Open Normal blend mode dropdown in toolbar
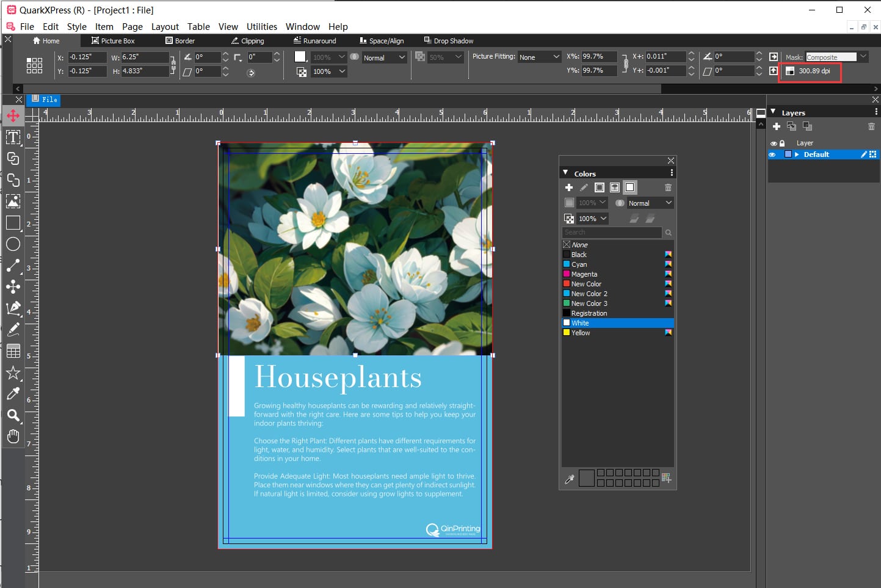Screen dimensions: 881x588 pyautogui.click(x=384, y=57)
